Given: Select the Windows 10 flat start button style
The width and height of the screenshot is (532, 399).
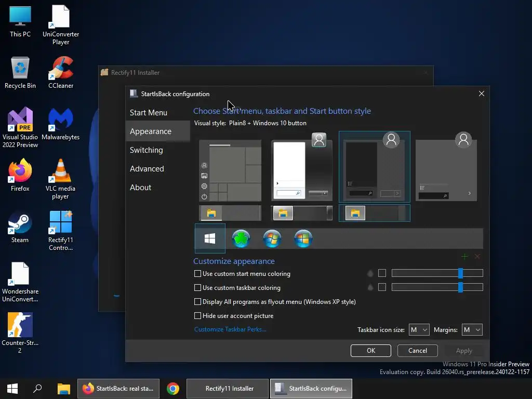Looking at the screenshot, I should [210, 238].
